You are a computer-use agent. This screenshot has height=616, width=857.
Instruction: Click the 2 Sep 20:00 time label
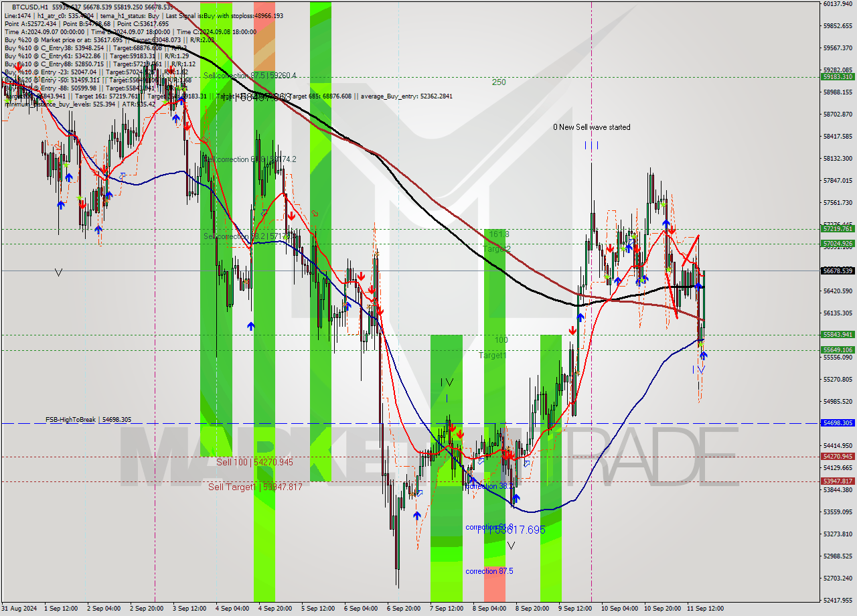coord(148,609)
